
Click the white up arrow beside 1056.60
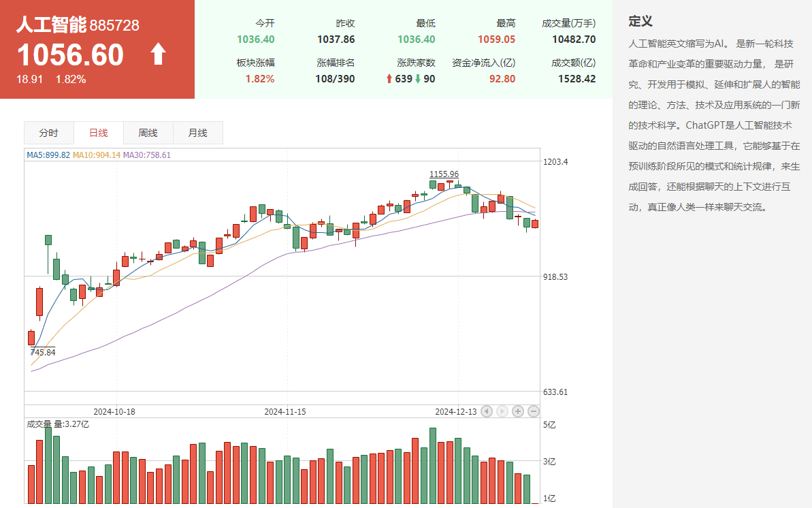(x=158, y=54)
